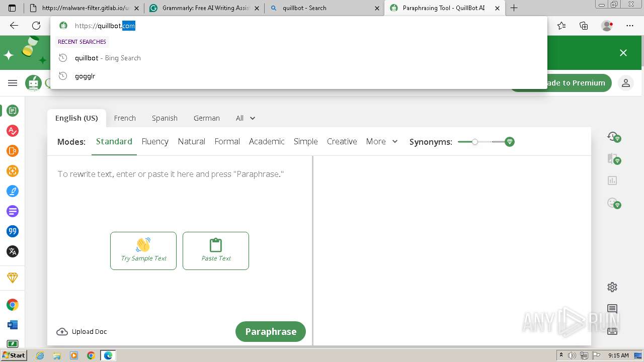This screenshot has width=644, height=362.
Task: Select the English (US) language tab
Action: pyautogui.click(x=76, y=118)
